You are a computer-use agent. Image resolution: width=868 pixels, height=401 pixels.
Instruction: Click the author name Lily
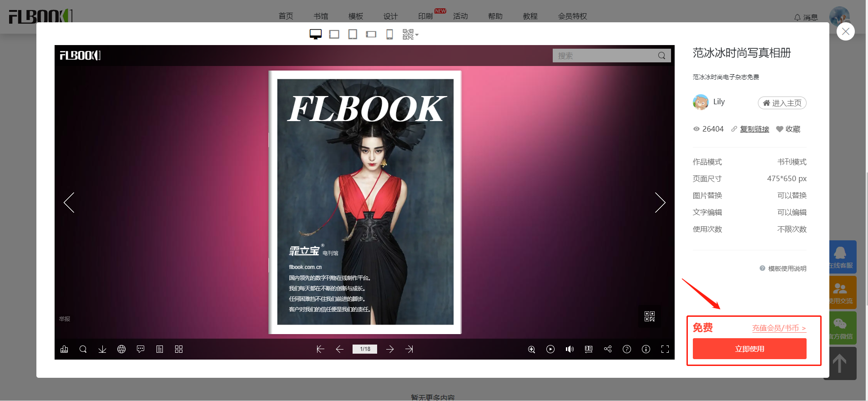tap(719, 102)
